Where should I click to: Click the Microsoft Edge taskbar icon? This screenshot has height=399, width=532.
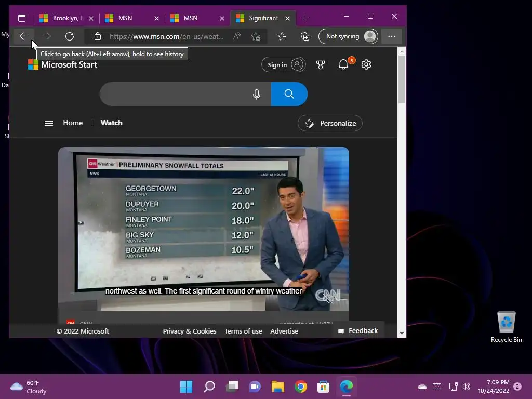(347, 387)
